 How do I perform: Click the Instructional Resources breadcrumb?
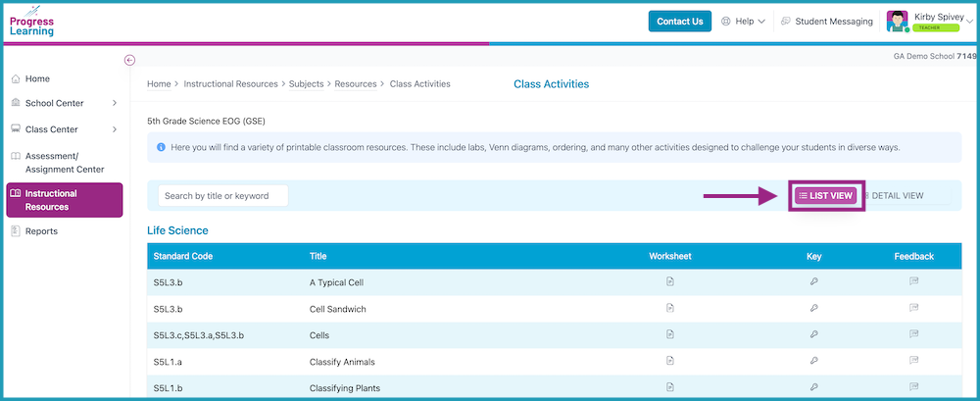230,84
